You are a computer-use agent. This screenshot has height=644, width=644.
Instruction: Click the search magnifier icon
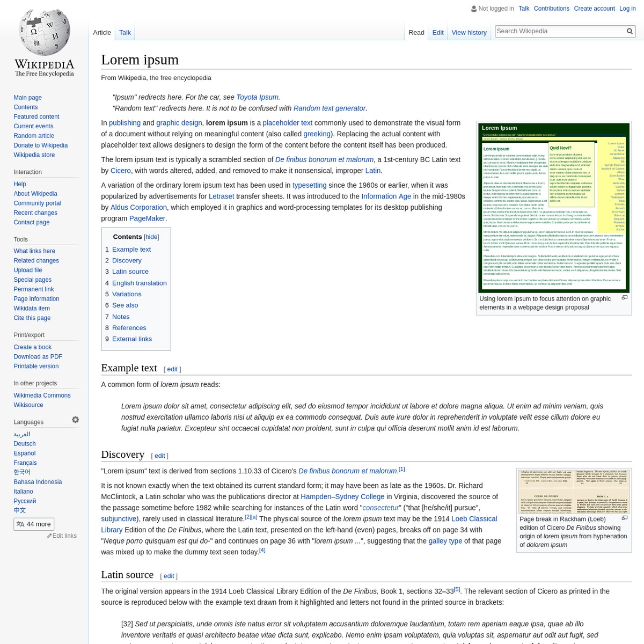click(629, 31)
